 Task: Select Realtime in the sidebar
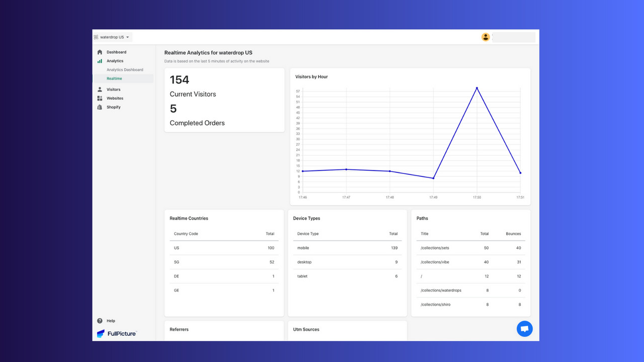pyautogui.click(x=115, y=78)
